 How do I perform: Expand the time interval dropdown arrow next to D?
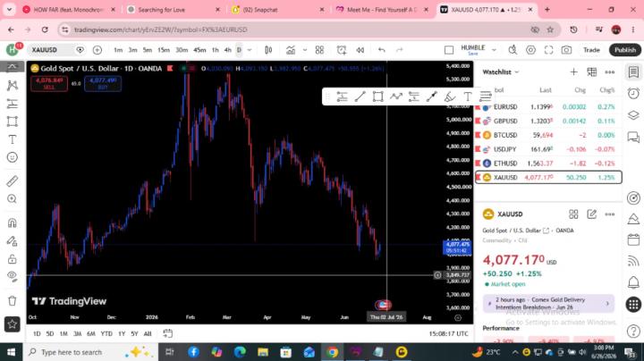(250, 50)
